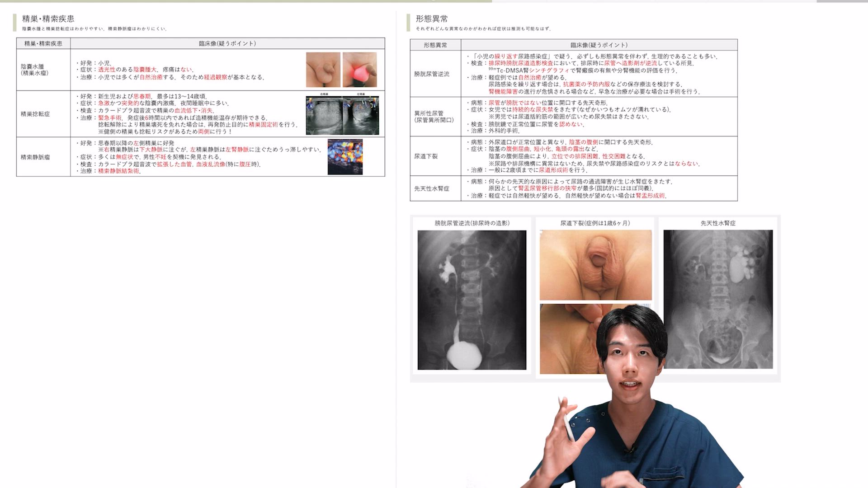Click the upper 尿道下裂 case photo
The height and width of the screenshot is (488, 868).
595,265
